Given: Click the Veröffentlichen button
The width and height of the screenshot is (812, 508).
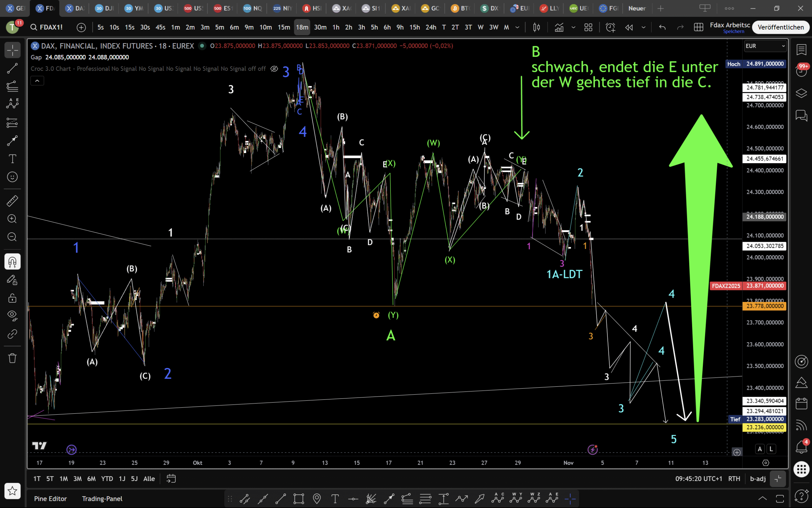Looking at the screenshot, I should pos(780,27).
